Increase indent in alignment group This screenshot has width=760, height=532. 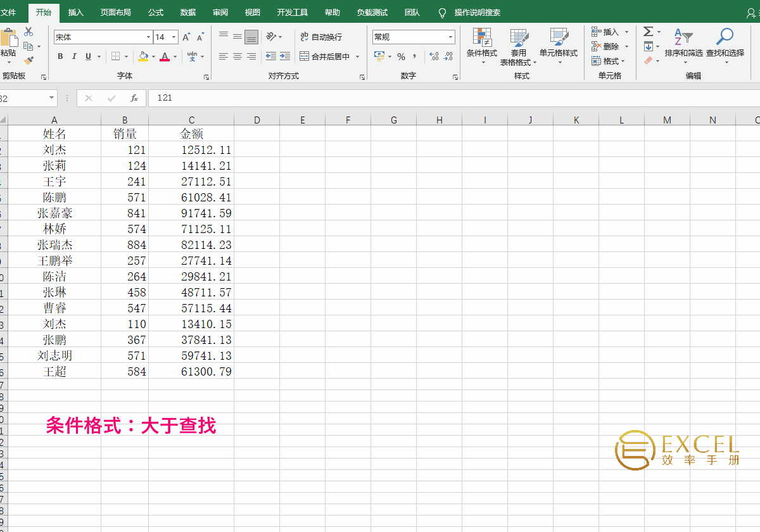pos(285,56)
